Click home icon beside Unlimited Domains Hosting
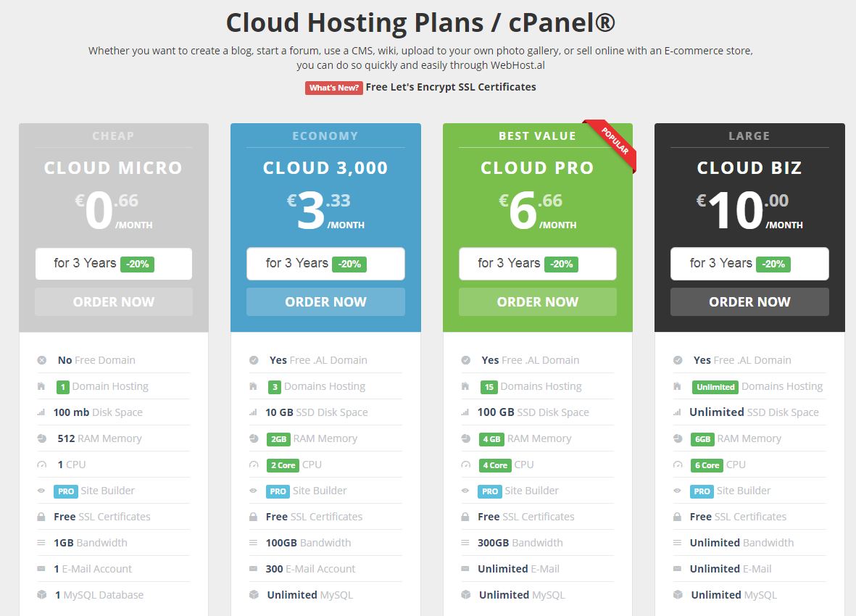Viewport: 856px width, 616px height. (677, 386)
